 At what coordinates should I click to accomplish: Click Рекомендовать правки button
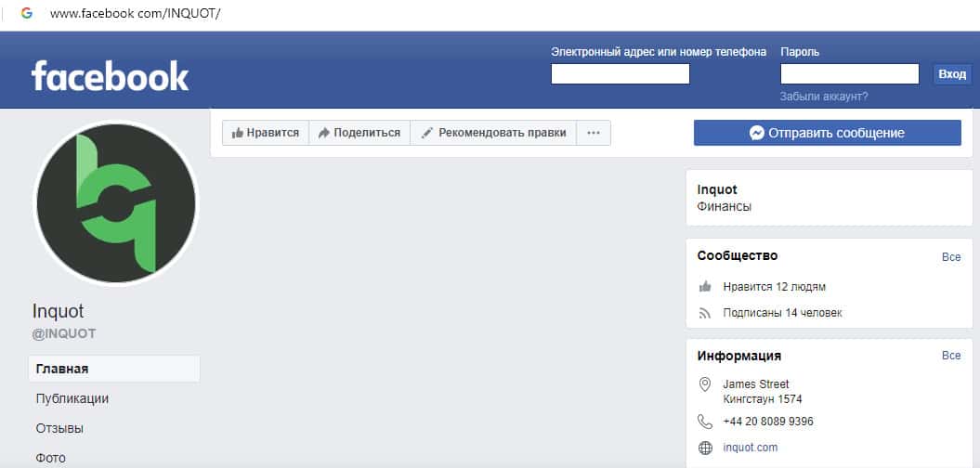click(493, 133)
